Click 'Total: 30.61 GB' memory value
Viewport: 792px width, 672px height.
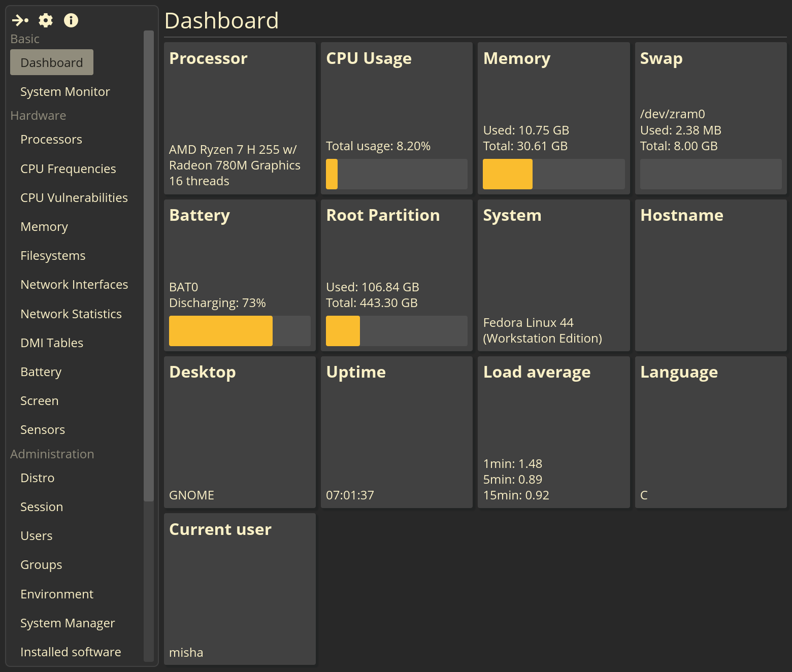click(525, 146)
